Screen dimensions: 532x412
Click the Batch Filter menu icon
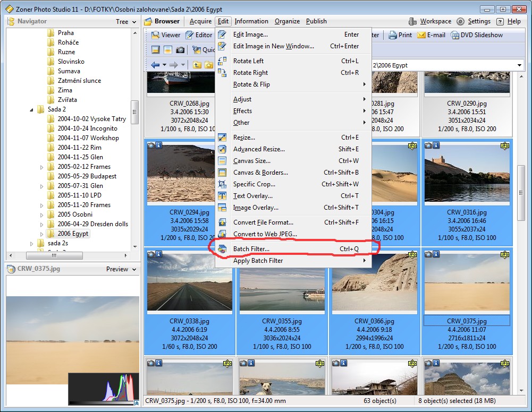[222, 249]
